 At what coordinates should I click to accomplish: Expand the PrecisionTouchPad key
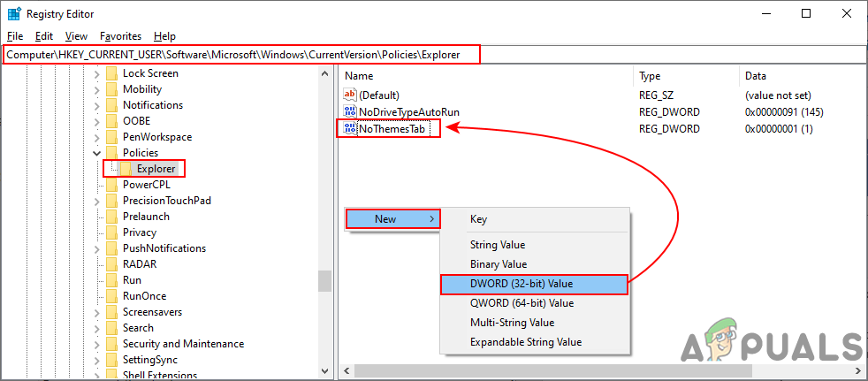click(x=97, y=201)
